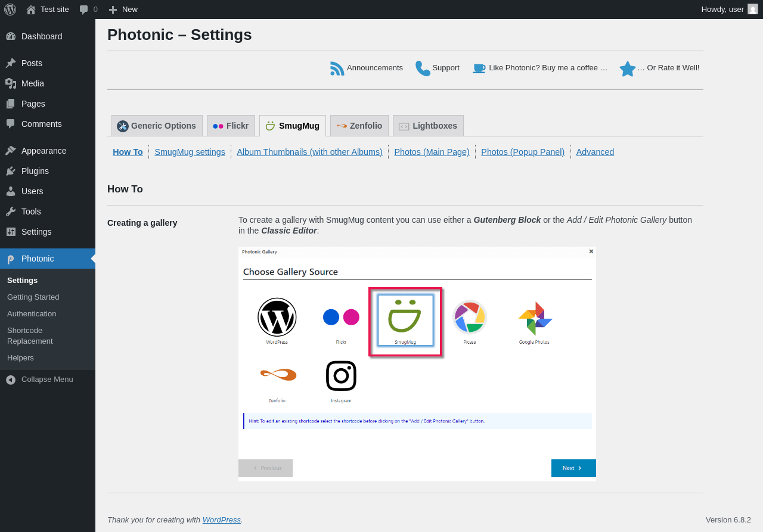
Task: Open Photos (Popup Panel) section
Action: (x=523, y=152)
